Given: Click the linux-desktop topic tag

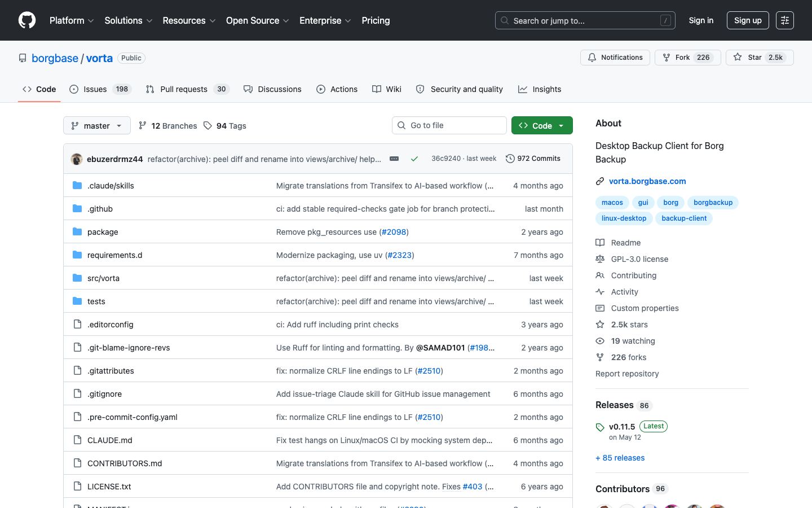Looking at the screenshot, I should pyautogui.click(x=624, y=218).
